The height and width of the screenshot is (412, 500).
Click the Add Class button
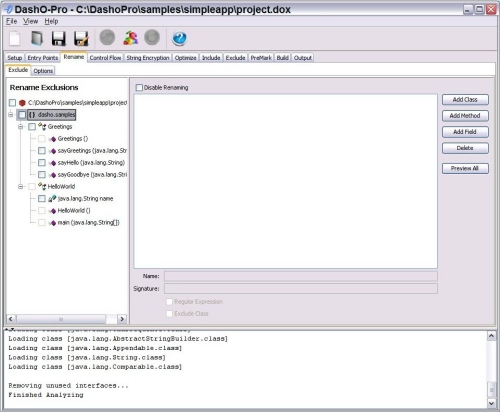point(465,100)
